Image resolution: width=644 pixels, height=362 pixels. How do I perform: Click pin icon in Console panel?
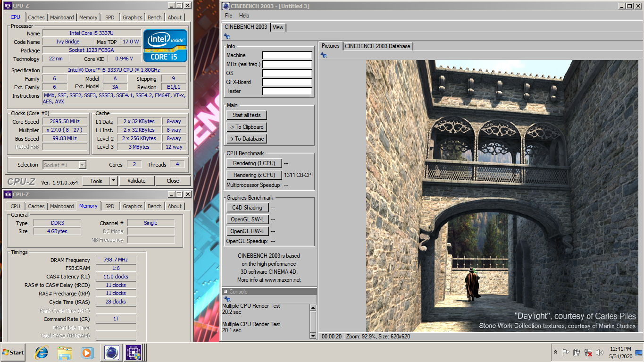pyautogui.click(x=227, y=299)
